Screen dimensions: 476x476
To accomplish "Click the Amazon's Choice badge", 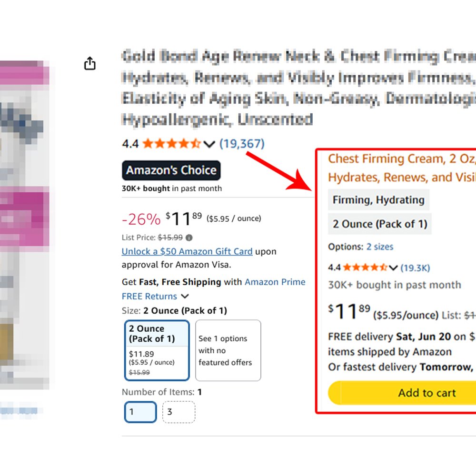I will click(171, 170).
